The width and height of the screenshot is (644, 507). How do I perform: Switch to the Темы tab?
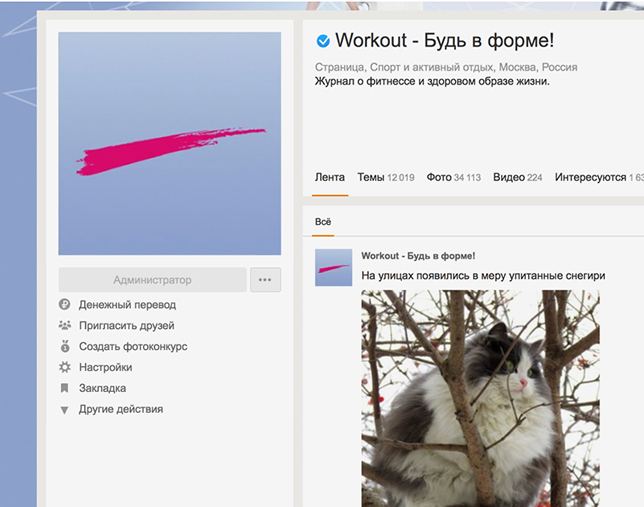386,177
